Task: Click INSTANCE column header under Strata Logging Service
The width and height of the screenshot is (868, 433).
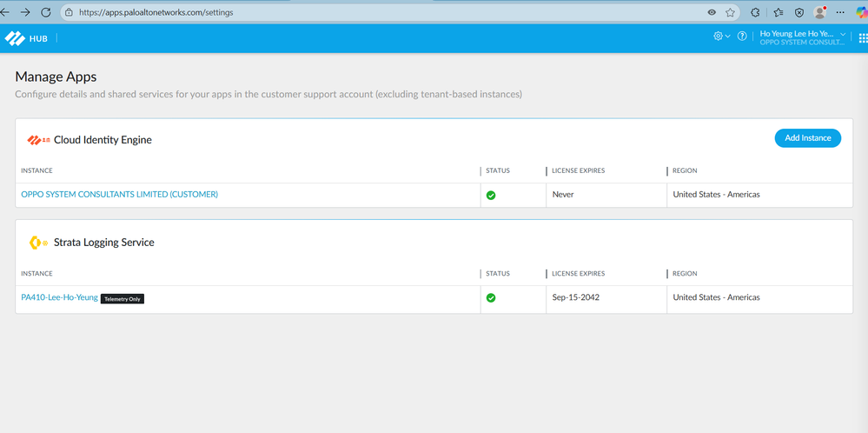Action: pyautogui.click(x=36, y=274)
